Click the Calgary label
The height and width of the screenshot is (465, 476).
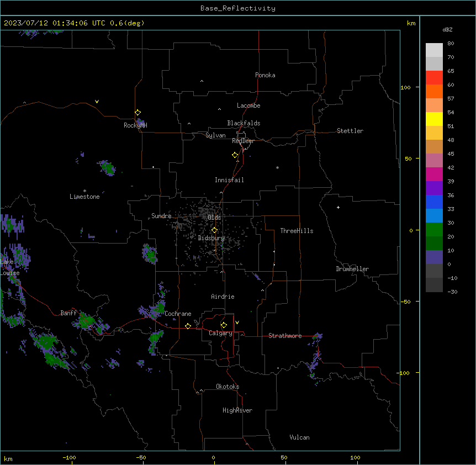220,333
